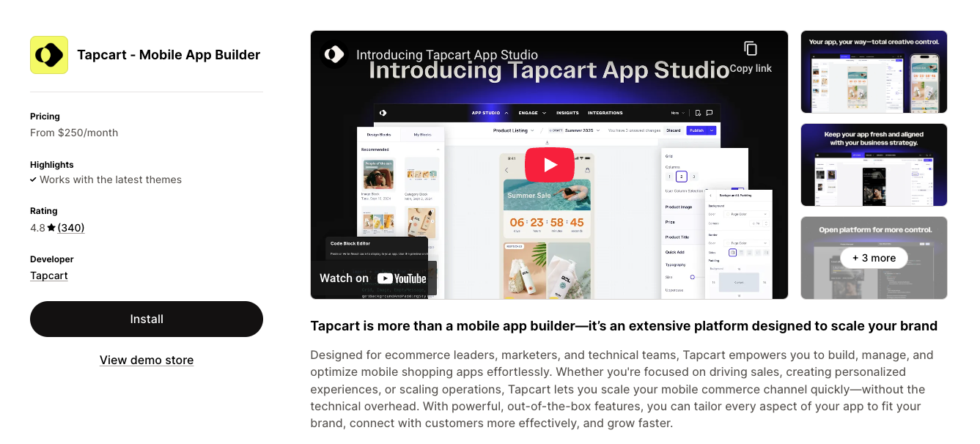Open the 'Keep your app fresh' screenshot thumbnail
The width and height of the screenshot is (980, 444).
[x=874, y=165]
